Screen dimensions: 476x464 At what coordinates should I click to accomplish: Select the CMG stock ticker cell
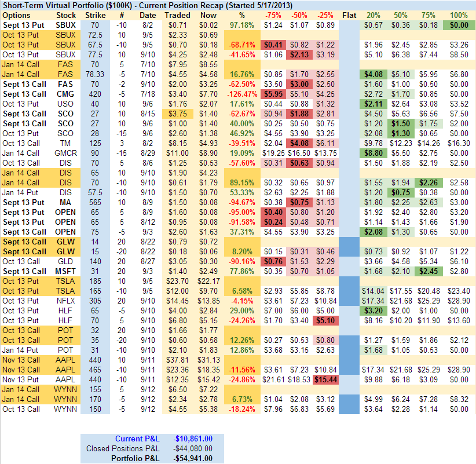[66, 94]
